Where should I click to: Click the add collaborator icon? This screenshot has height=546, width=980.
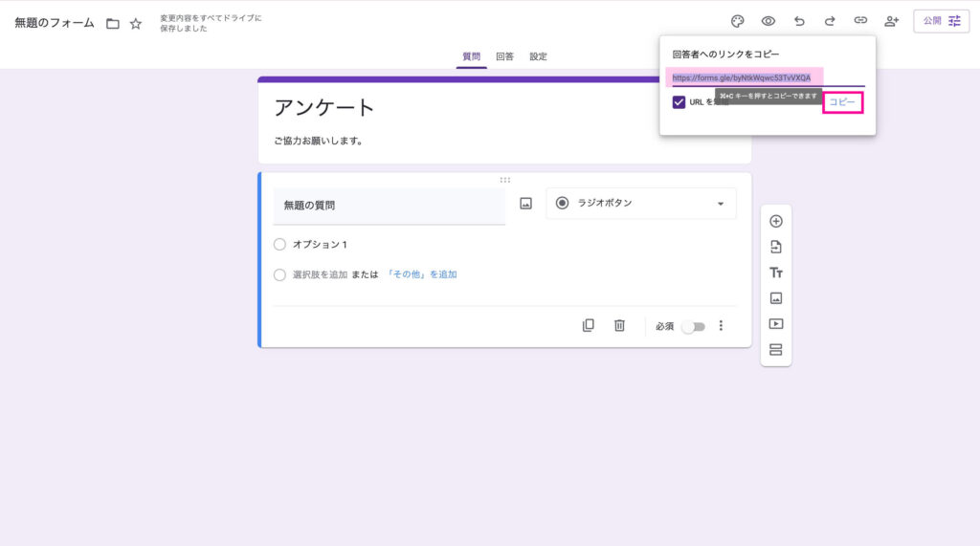[892, 21]
